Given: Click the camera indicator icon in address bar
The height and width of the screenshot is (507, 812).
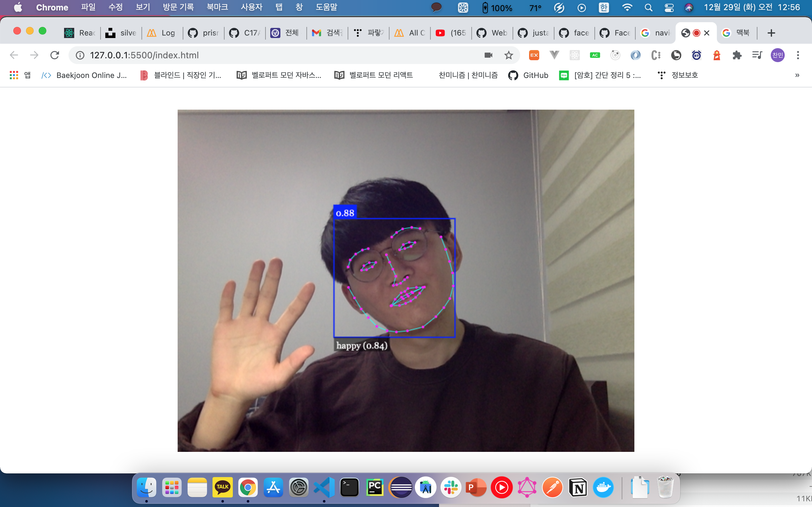Looking at the screenshot, I should pyautogui.click(x=488, y=55).
